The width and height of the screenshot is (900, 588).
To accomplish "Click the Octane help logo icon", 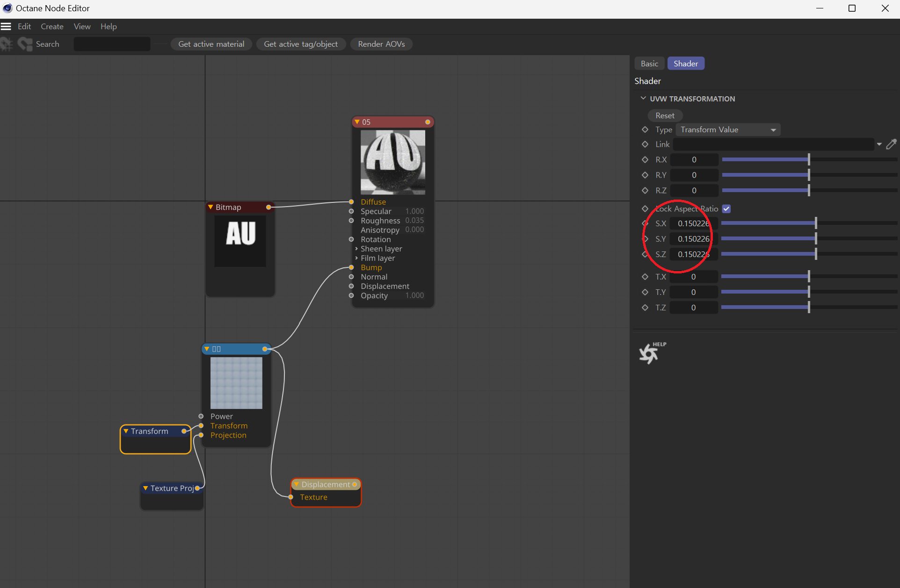I will [652, 353].
